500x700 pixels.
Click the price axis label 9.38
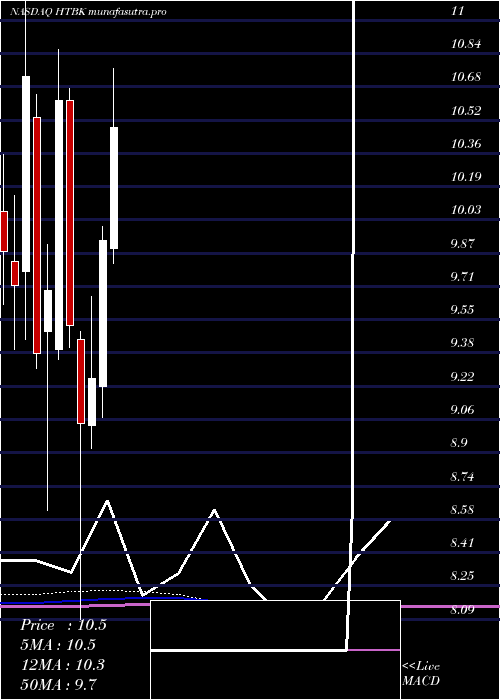(x=462, y=343)
